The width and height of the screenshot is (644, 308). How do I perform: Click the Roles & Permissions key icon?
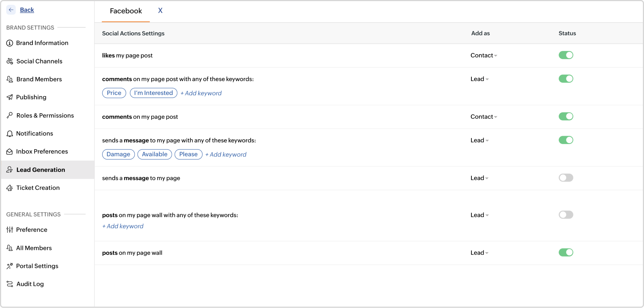pos(10,115)
